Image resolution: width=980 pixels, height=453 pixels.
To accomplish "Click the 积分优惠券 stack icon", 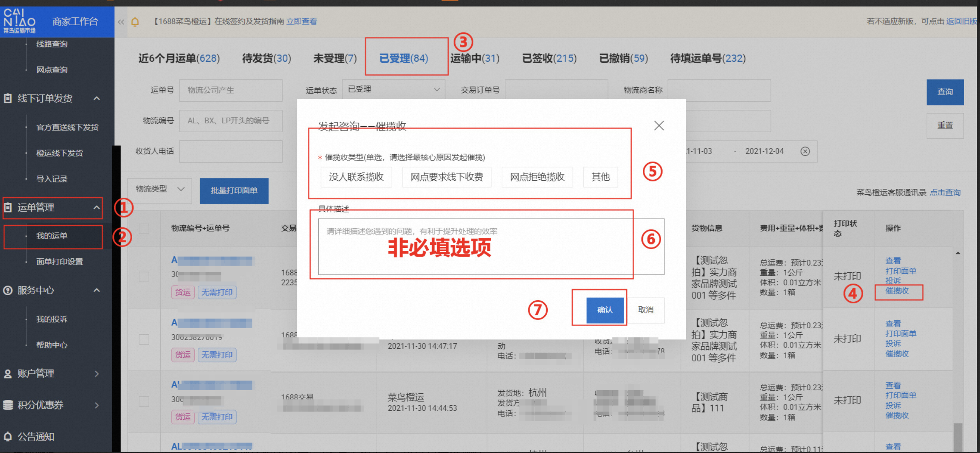I will point(7,405).
